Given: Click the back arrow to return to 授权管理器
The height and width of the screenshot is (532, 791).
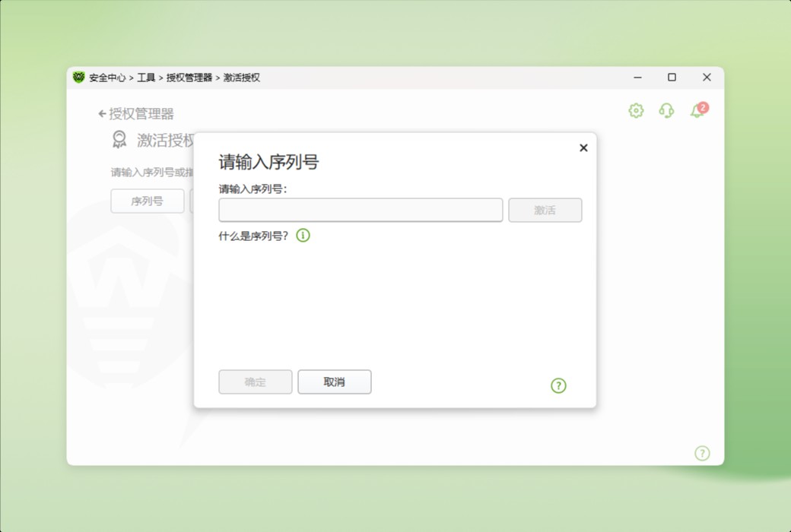Looking at the screenshot, I should point(101,113).
